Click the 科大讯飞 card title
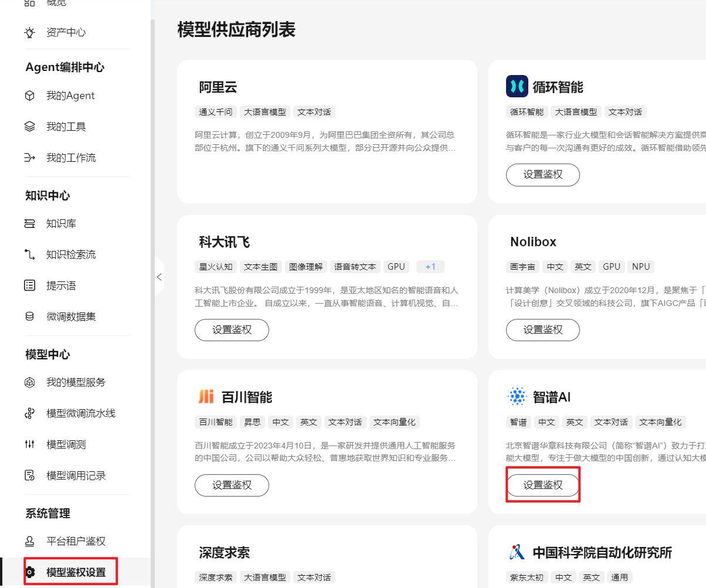The width and height of the screenshot is (706, 588). pos(225,242)
